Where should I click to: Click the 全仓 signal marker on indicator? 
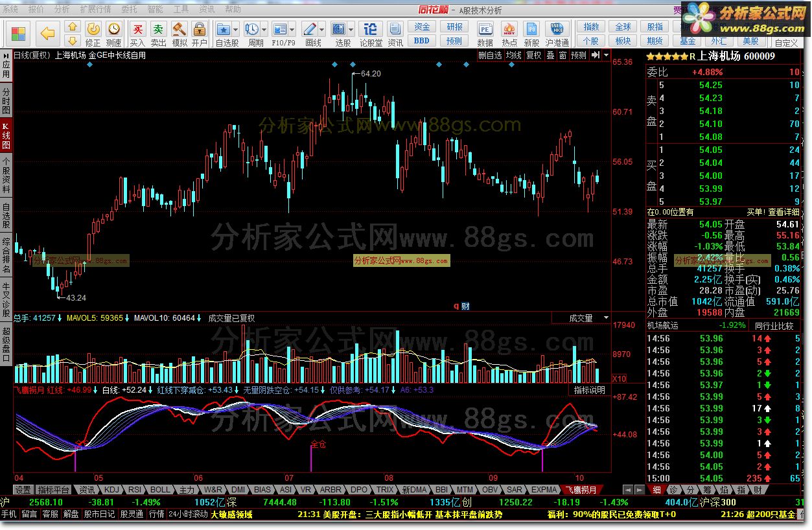pyautogui.click(x=318, y=444)
